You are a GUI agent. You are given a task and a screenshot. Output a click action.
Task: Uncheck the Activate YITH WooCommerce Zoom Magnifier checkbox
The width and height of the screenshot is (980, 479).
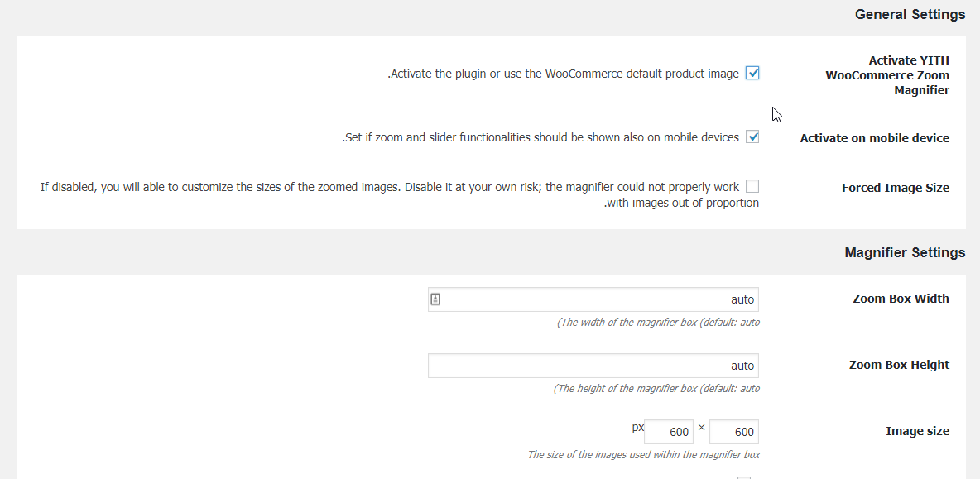point(752,73)
